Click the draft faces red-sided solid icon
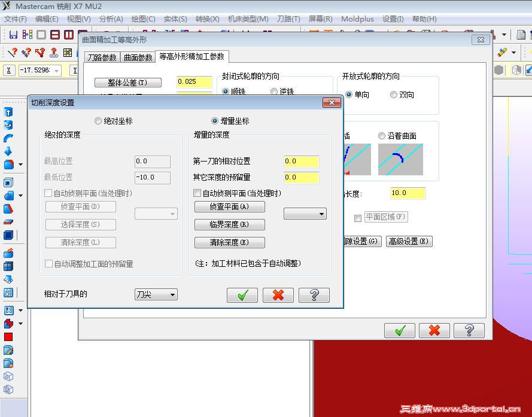 [8, 209]
